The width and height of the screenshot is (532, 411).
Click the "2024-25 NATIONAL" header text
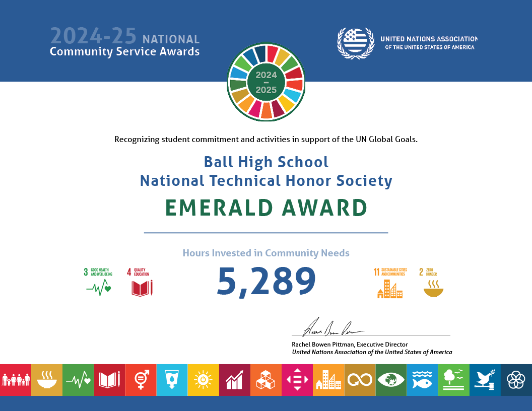click(125, 36)
